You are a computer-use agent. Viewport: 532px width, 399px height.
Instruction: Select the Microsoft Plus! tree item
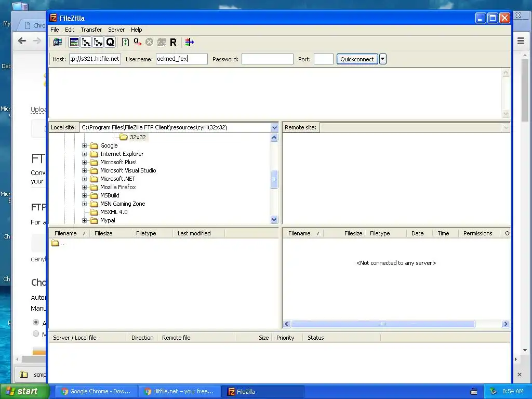pyautogui.click(x=118, y=162)
